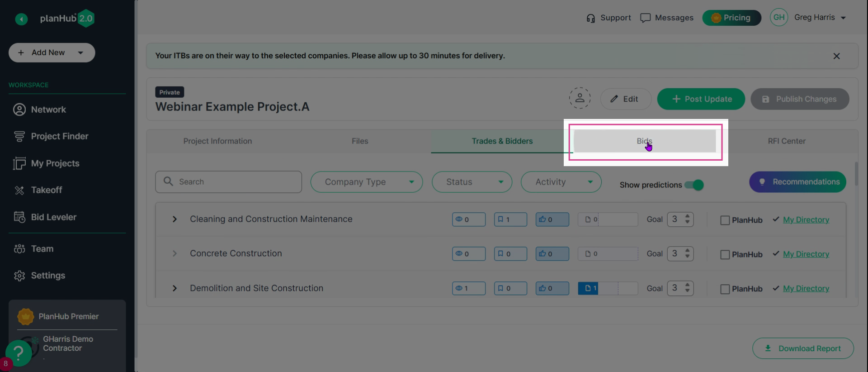Open Settings in sidebar
The image size is (868, 372).
(39, 276)
